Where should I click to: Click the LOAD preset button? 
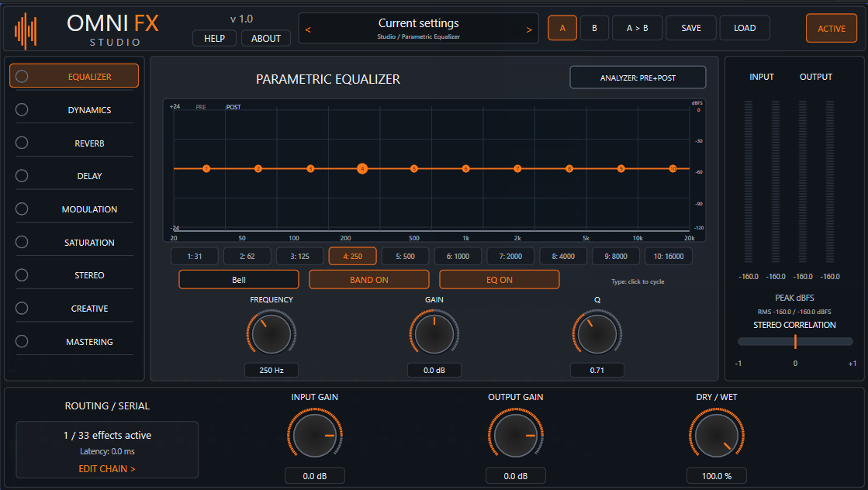(x=745, y=28)
